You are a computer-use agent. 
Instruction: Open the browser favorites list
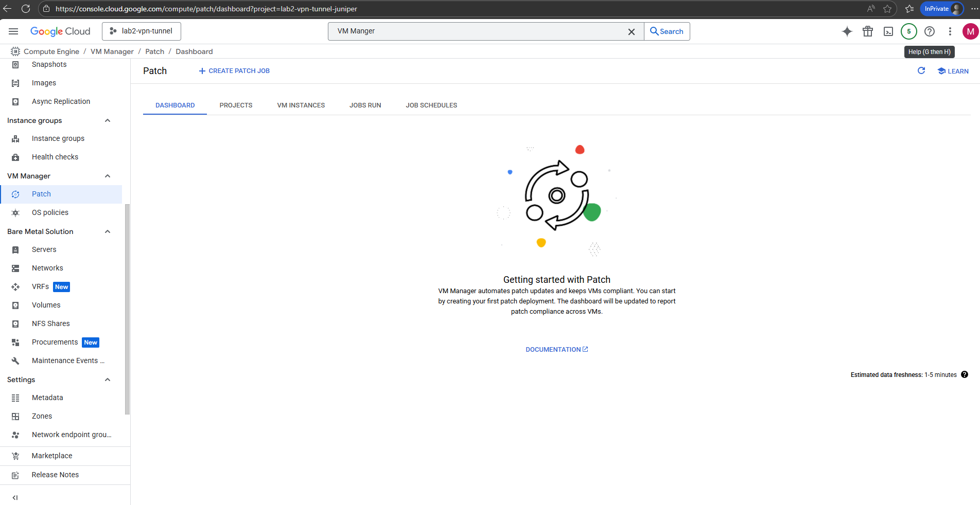pyautogui.click(x=909, y=9)
